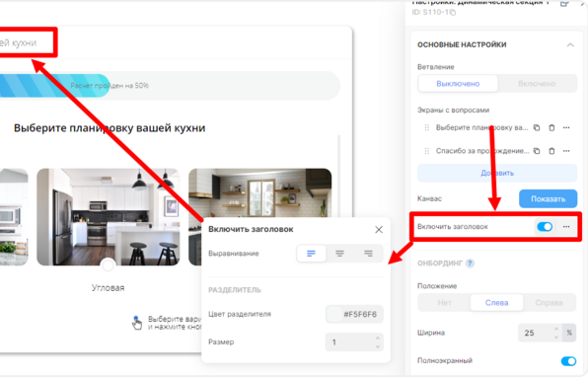Open the divider color swatch
This screenshot has width=588, height=377.
pos(333,315)
